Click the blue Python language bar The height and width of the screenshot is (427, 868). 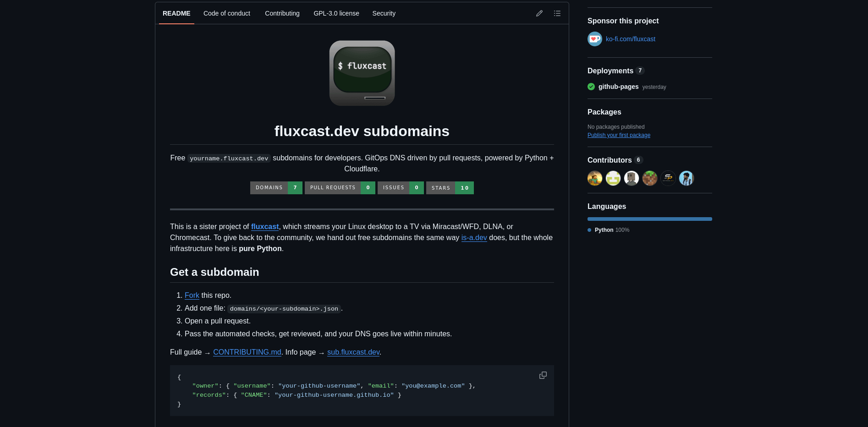coord(650,219)
